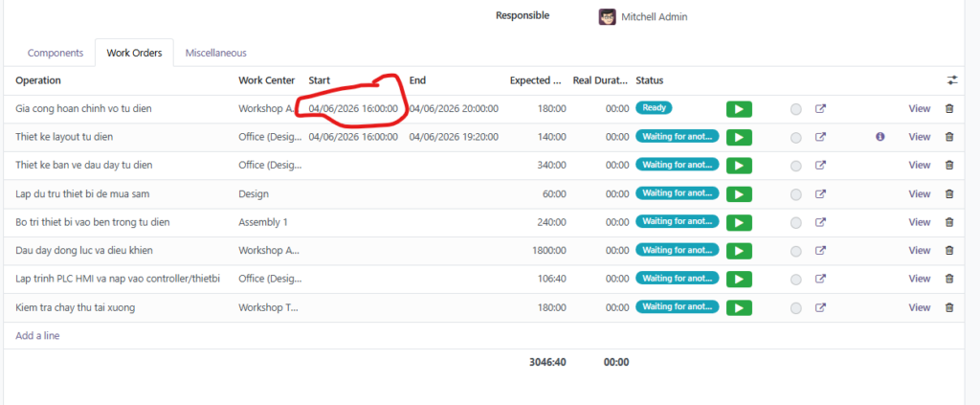Sort by Work Center column header
The height and width of the screenshot is (405, 980).
[x=266, y=80]
